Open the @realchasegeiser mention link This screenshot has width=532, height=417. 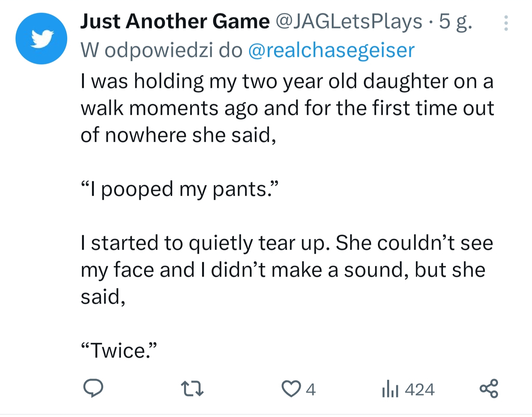coord(331,50)
